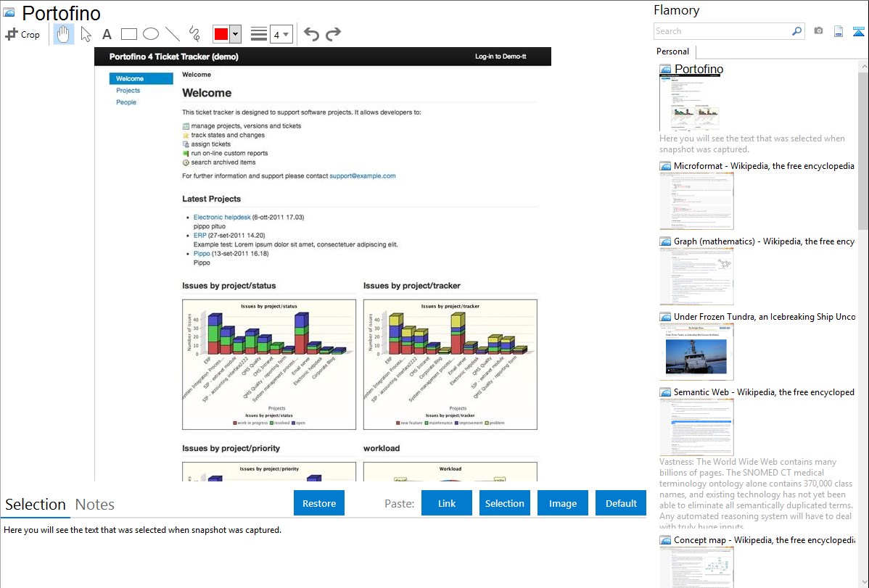Screen dimensions: 869x588
Task: Open the color picker dropdown arrow
Action: tap(236, 34)
